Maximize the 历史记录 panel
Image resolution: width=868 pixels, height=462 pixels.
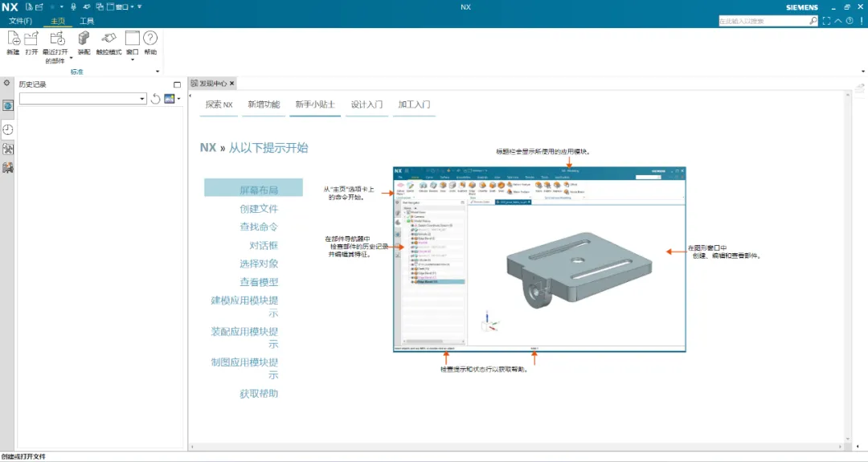[x=177, y=84]
